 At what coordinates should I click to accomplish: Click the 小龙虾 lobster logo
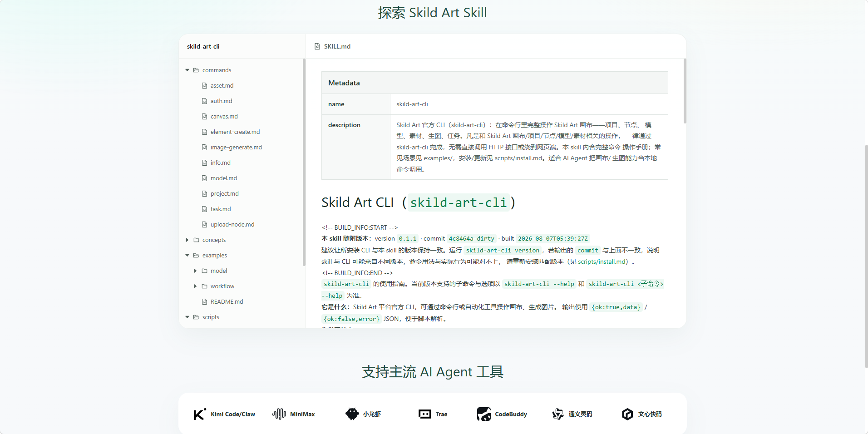coord(352,414)
